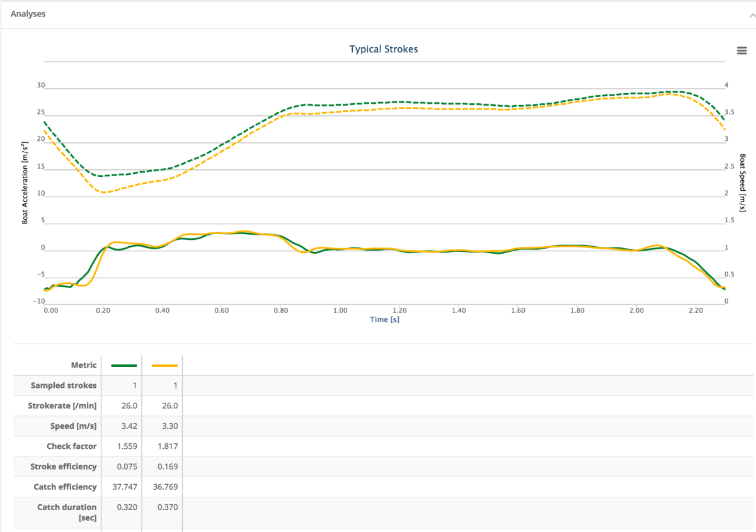Viewport: 756px width, 532px height.
Task: Select the Metric header cell
Action: [84, 365]
